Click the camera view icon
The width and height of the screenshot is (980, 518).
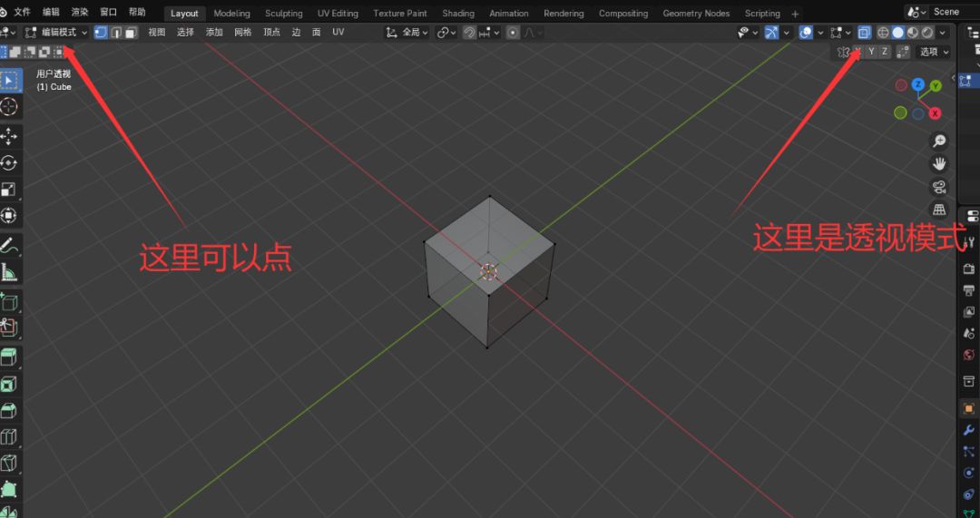pos(939,187)
